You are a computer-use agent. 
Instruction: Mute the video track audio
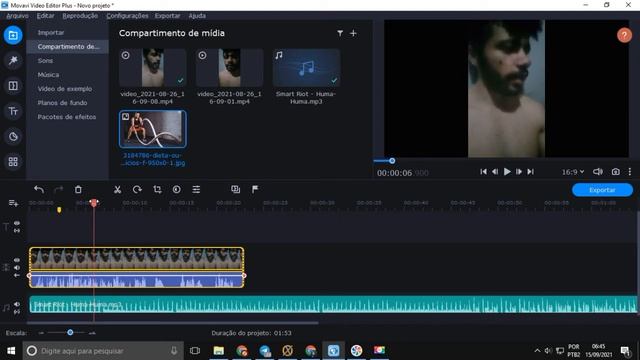click(17, 268)
